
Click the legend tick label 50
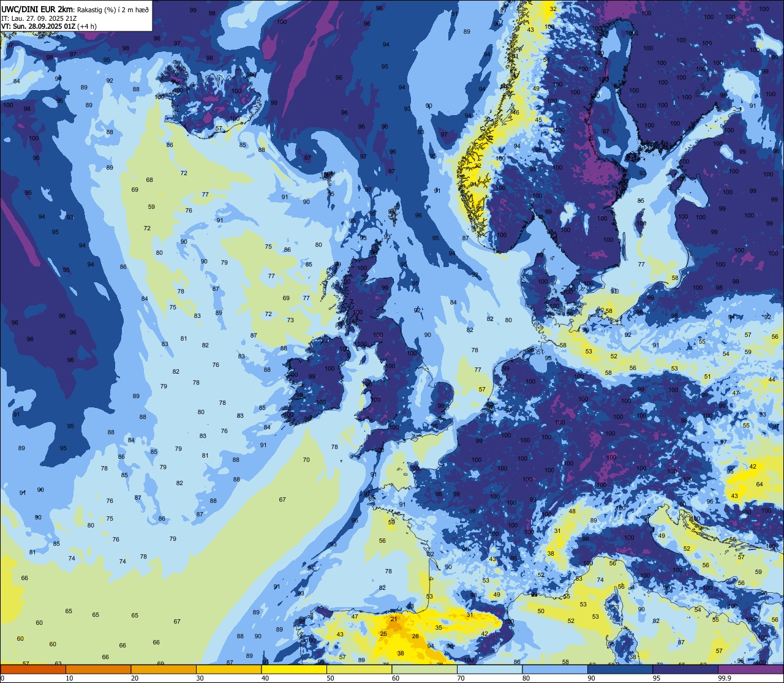pyautogui.click(x=330, y=678)
